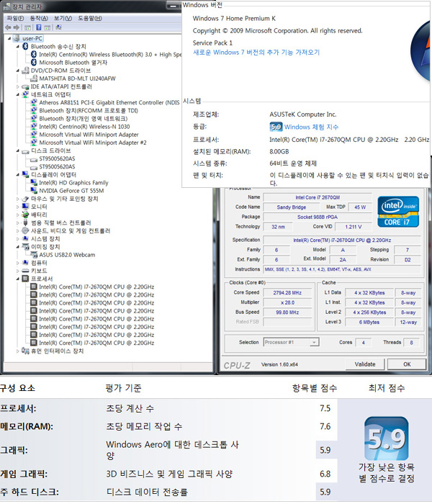Click the Validate button in CPU-Z

pos(365,364)
